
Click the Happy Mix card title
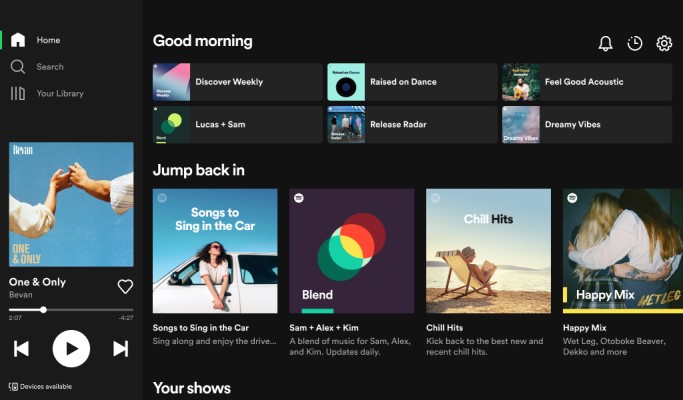[x=585, y=328]
